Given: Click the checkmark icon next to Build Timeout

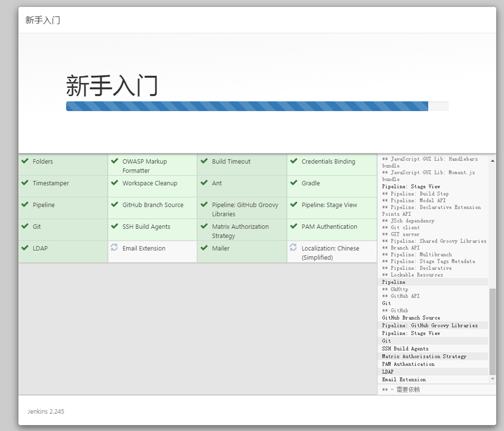Looking at the screenshot, I should pyautogui.click(x=204, y=161).
